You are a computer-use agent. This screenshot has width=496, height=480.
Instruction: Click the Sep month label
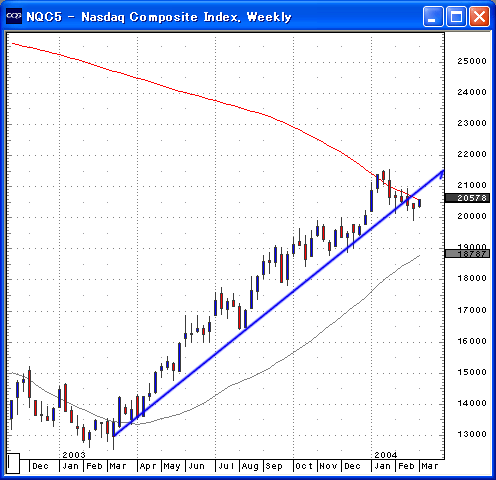[x=274, y=466]
